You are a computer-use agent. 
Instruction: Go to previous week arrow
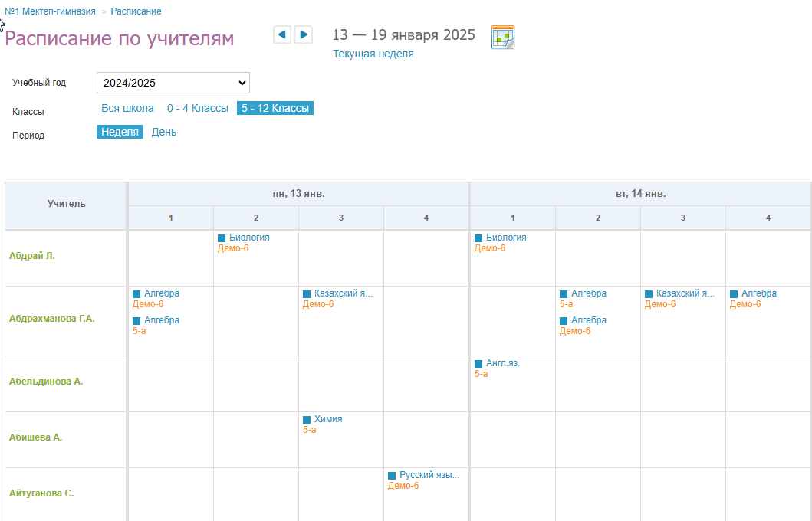pos(282,34)
